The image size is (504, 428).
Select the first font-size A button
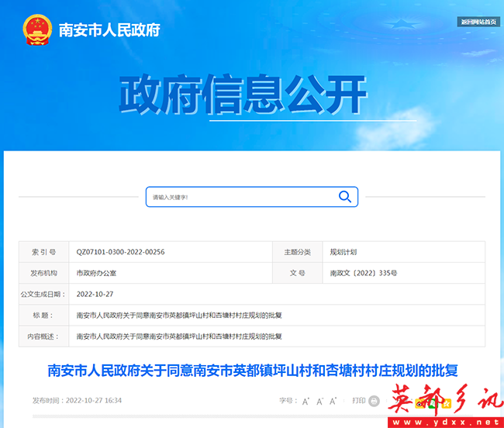click(x=306, y=401)
